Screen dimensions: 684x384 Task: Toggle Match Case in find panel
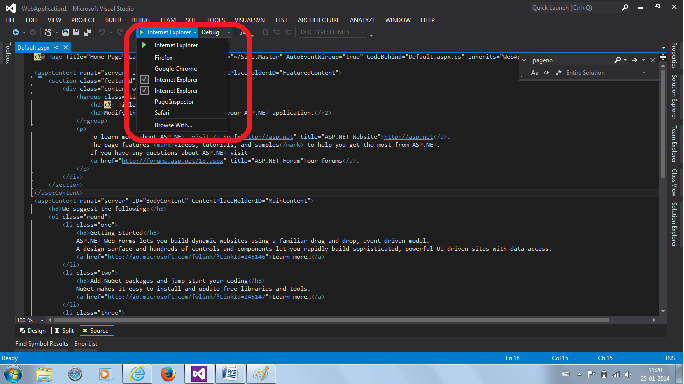[x=534, y=73]
